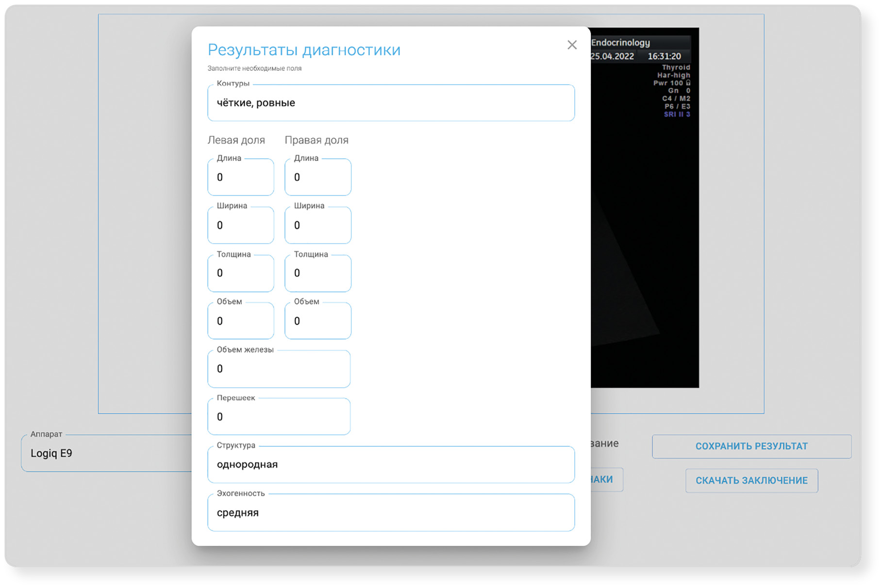Click the Аппарат field showing Logiq E9
Screen dimensions: 882x588
pyautogui.click(x=107, y=453)
